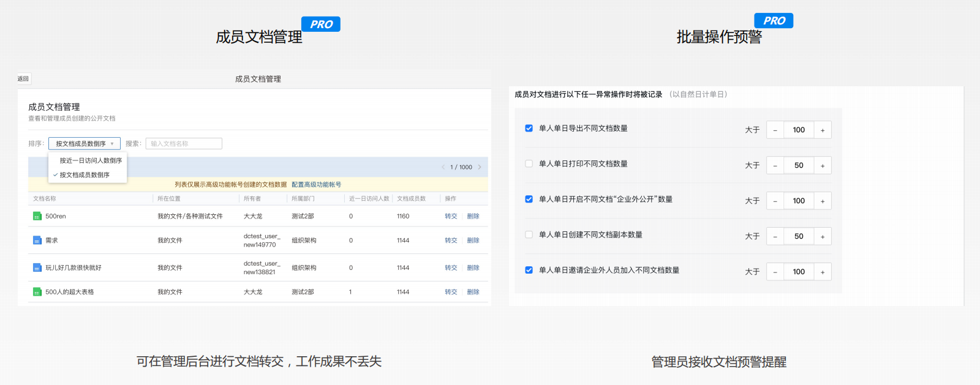Uncheck 单人单日邀请企业外人员加入不同文档数量 checkbox

pyautogui.click(x=529, y=270)
